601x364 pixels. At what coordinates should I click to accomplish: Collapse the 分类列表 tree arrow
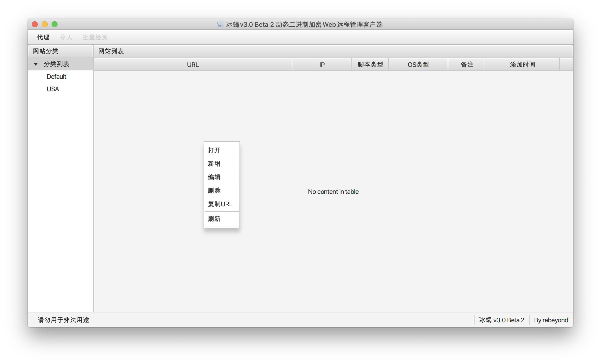click(36, 64)
